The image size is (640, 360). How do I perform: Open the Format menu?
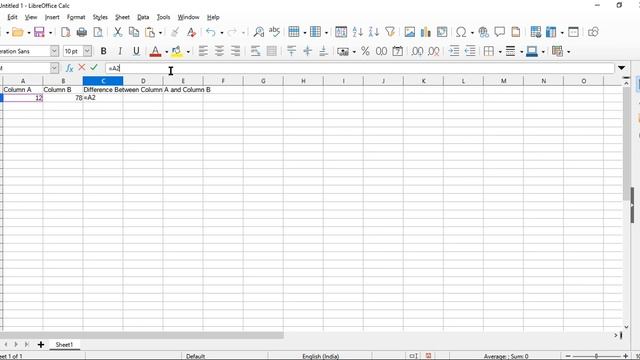click(76, 17)
